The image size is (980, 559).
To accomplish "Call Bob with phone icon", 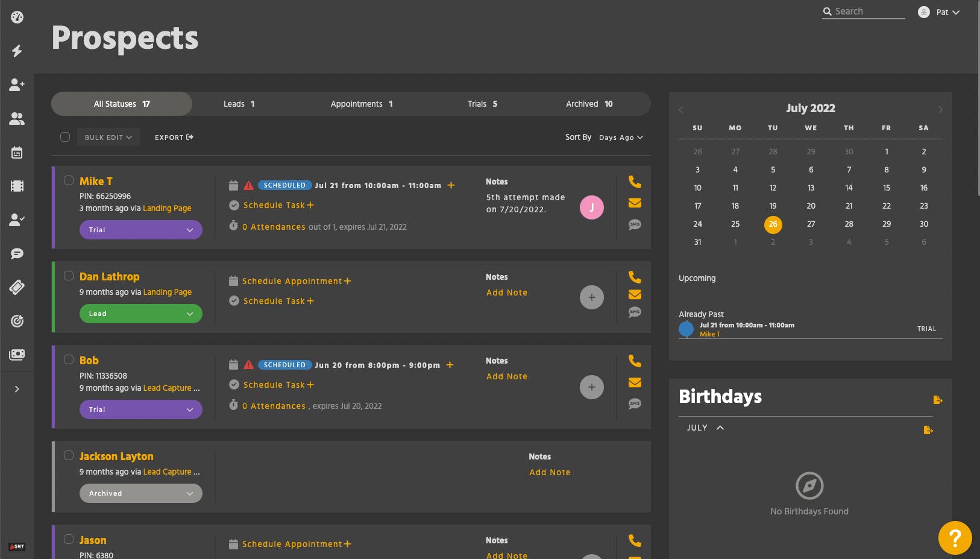I will 635,361.
